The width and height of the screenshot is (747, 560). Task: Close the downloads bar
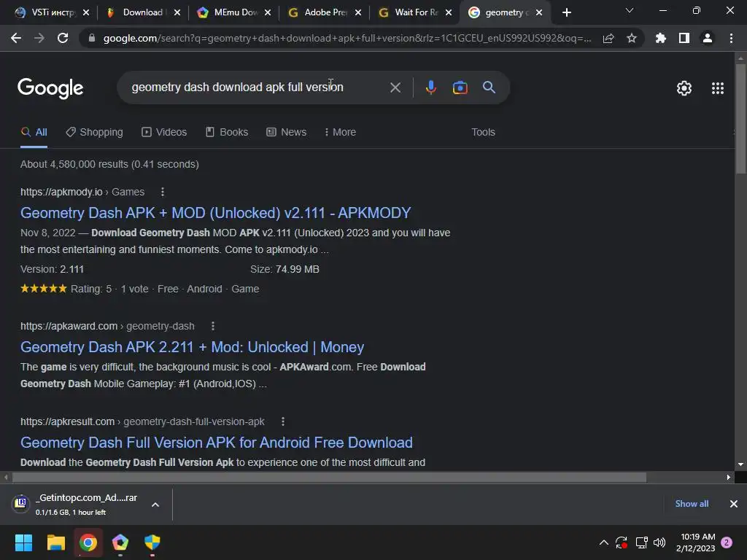(734, 504)
